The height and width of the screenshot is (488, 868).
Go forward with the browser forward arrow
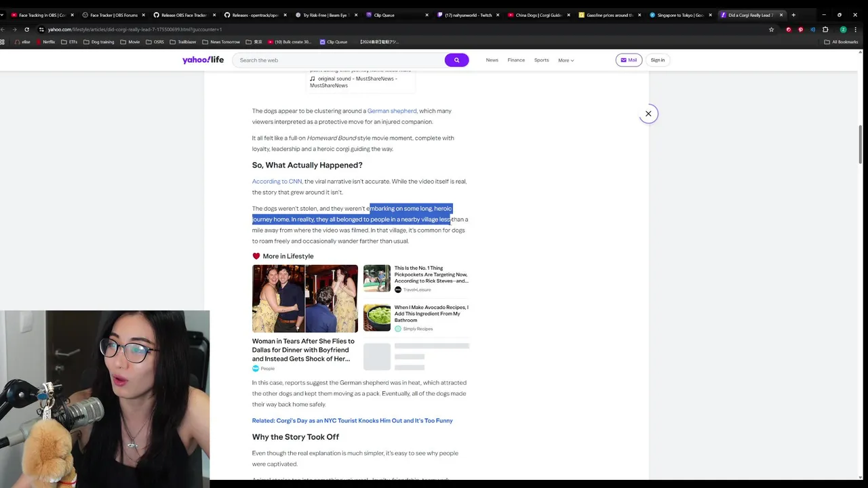(14, 29)
